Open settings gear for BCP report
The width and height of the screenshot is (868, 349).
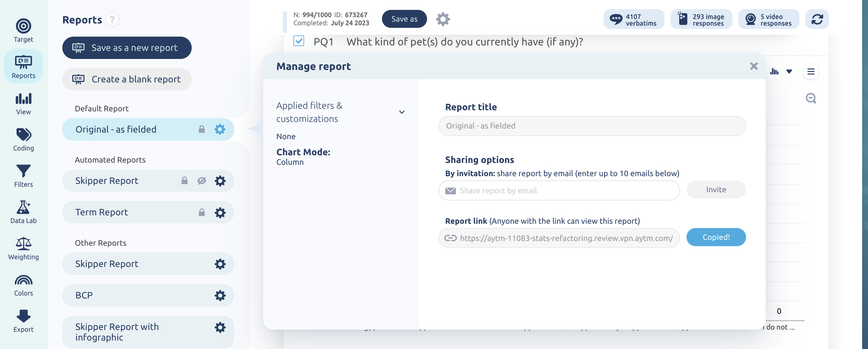(x=220, y=296)
